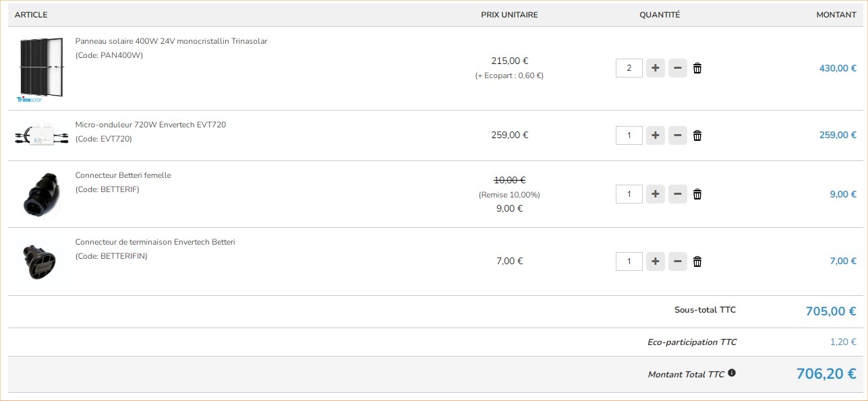Select quantity field for BETTERIFIN connector
This screenshot has width=868, height=401.
[629, 261]
